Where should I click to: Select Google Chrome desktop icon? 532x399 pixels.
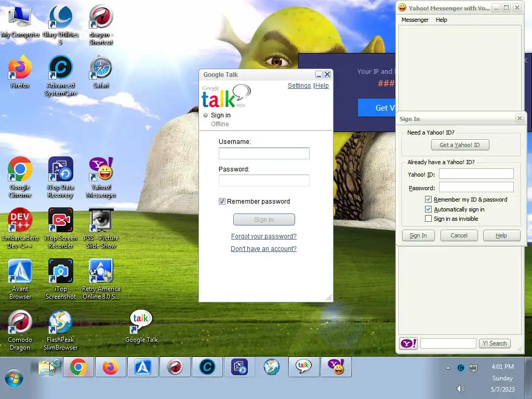(x=20, y=177)
